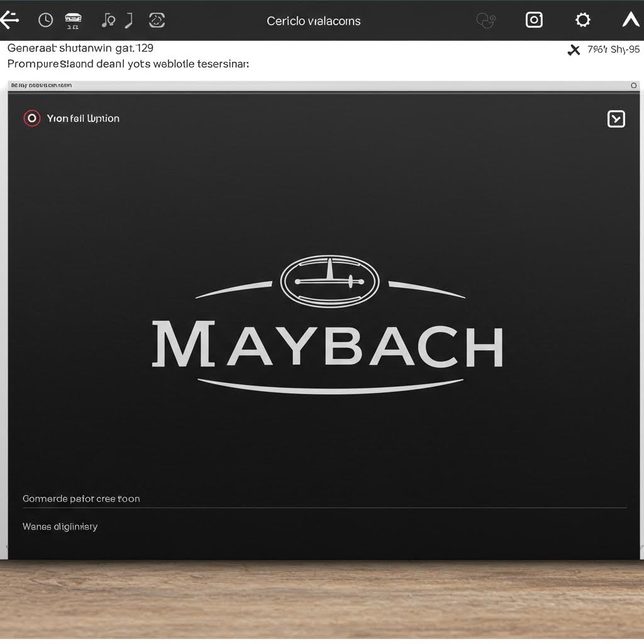This screenshot has height=644, width=644.
Task: Click the oval Maybach emblem
Action: (329, 281)
